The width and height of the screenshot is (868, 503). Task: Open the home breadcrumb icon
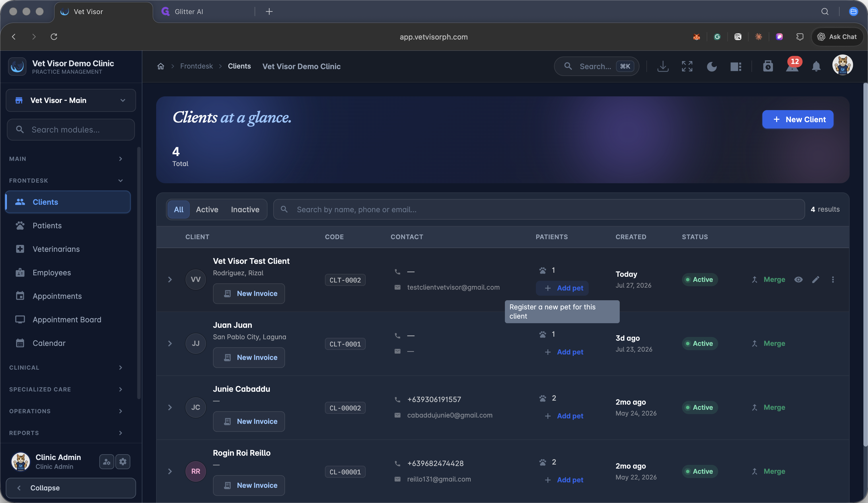pyautogui.click(x=160, y=66)
